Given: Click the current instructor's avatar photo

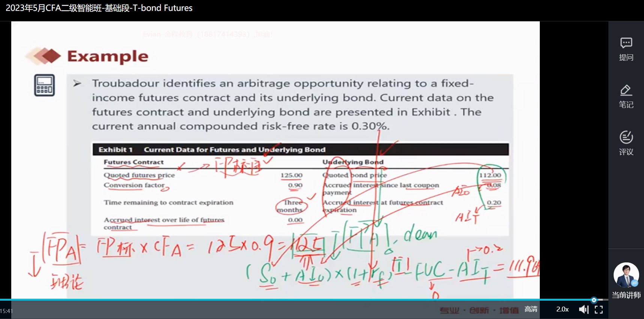Looking at the screenshot, I should (625, 275).
